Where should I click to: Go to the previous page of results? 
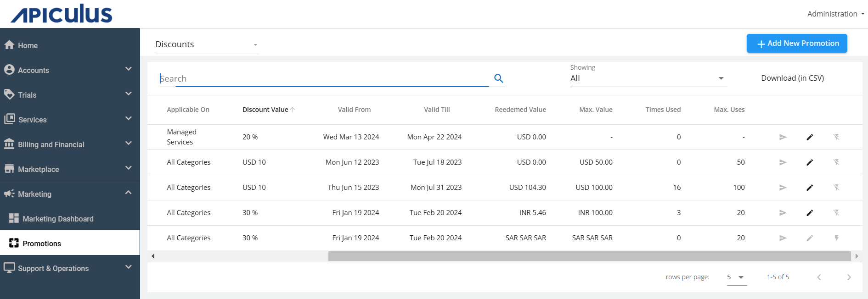[819, 277]
